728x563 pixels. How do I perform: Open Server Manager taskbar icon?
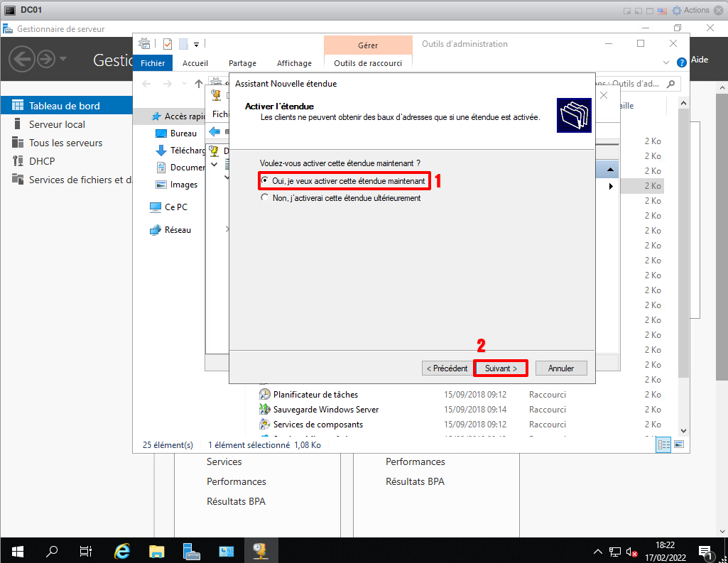[x=192, y=551]
